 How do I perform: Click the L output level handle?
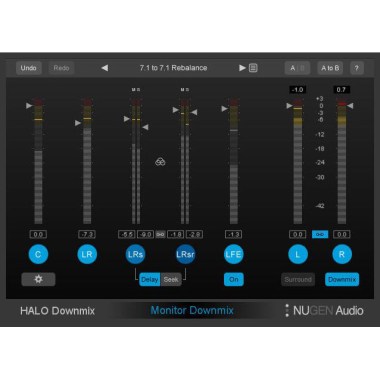pos(289,106)
